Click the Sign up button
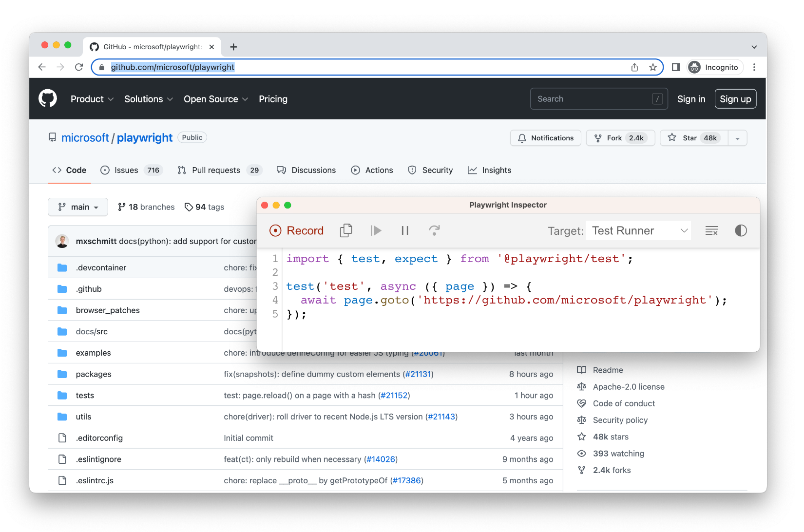Viewport: 804px width, 532px height. click(735, 99)
